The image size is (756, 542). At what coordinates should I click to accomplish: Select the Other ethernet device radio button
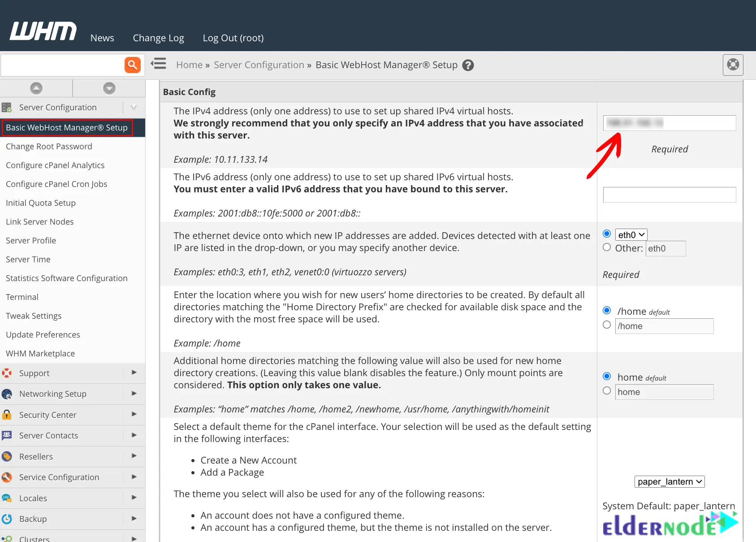(x=607, y=247)
